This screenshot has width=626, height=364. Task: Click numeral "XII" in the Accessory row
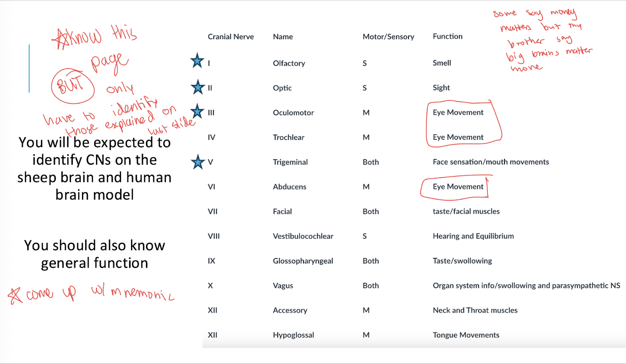tap(212, 310)
